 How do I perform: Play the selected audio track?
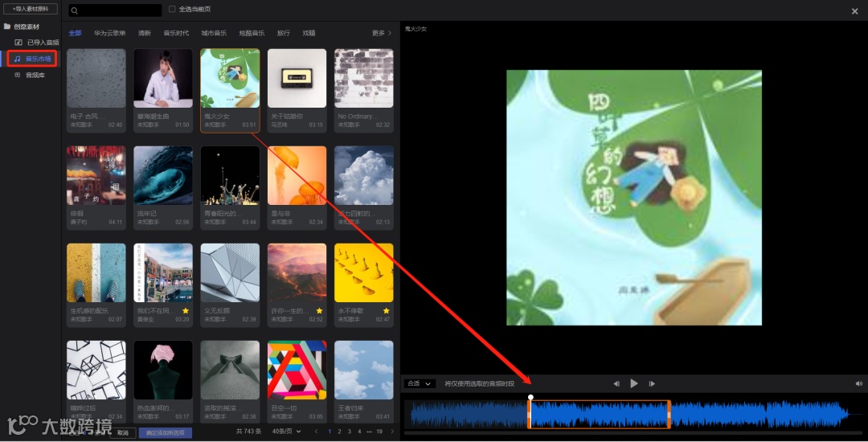pos(634,383)
